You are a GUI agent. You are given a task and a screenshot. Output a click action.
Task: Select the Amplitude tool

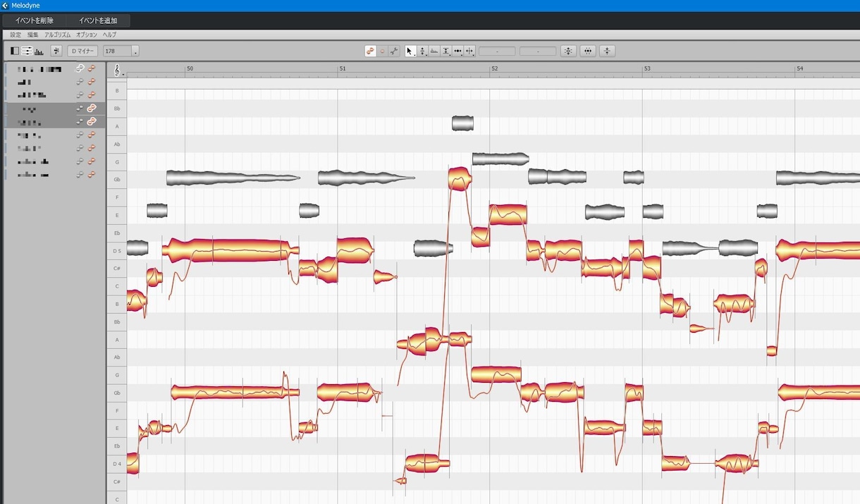pos(446,51)
